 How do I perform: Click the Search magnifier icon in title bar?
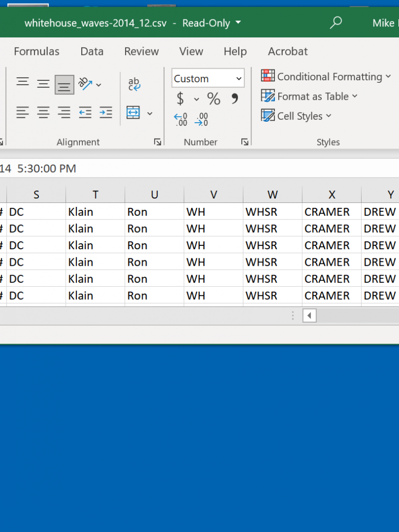(x=336, y=23)
